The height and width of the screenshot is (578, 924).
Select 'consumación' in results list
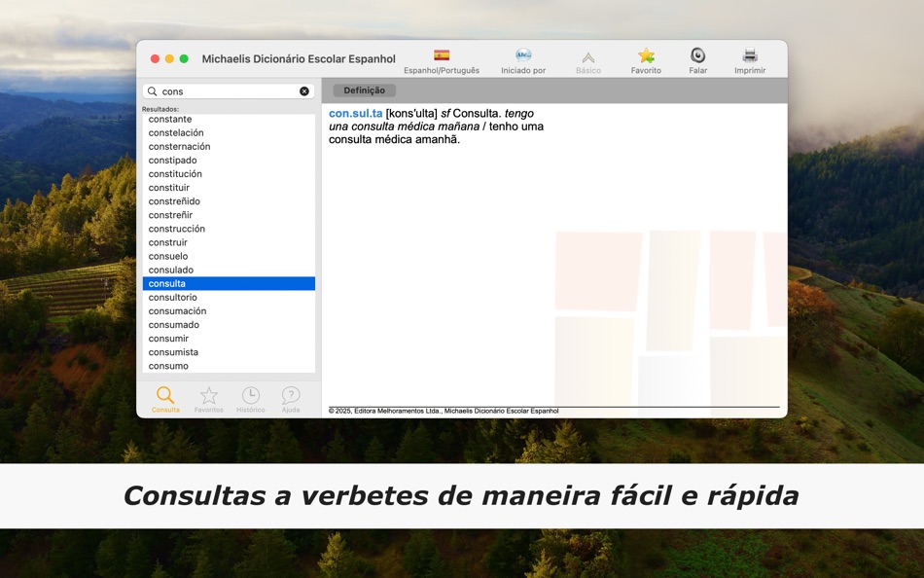[229, 310]
